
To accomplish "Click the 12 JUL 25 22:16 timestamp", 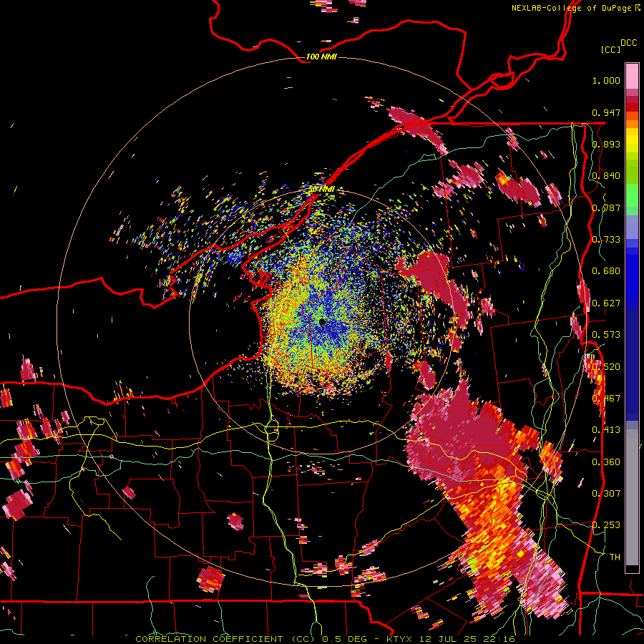I will coord(468,639).
